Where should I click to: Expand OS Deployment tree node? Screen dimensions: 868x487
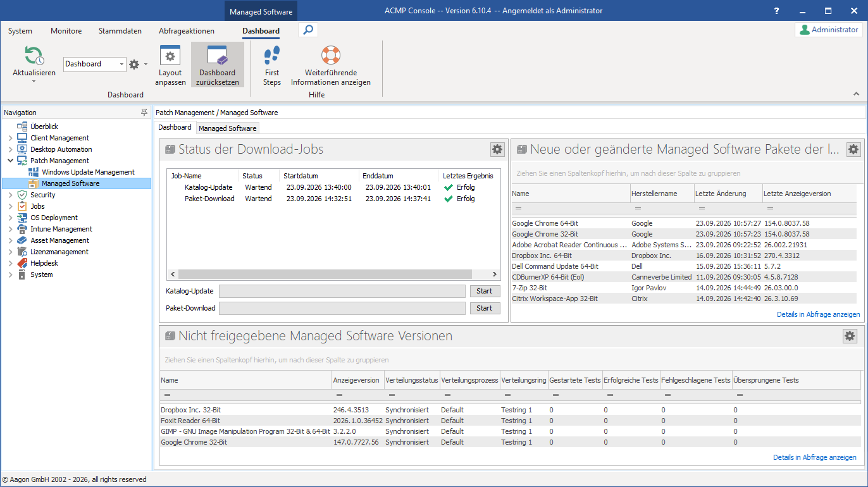(10, 218)
